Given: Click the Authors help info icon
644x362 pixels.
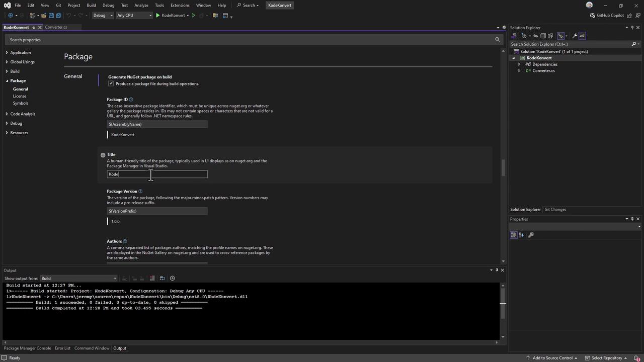Looking at the screenshot, I should pyautogui.click(x=125, y=241).
